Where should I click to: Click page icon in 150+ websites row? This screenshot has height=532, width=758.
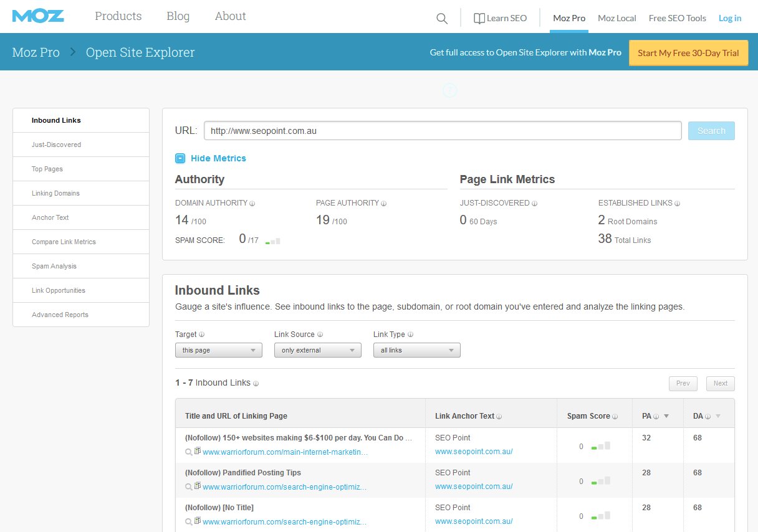coord(197,452)
